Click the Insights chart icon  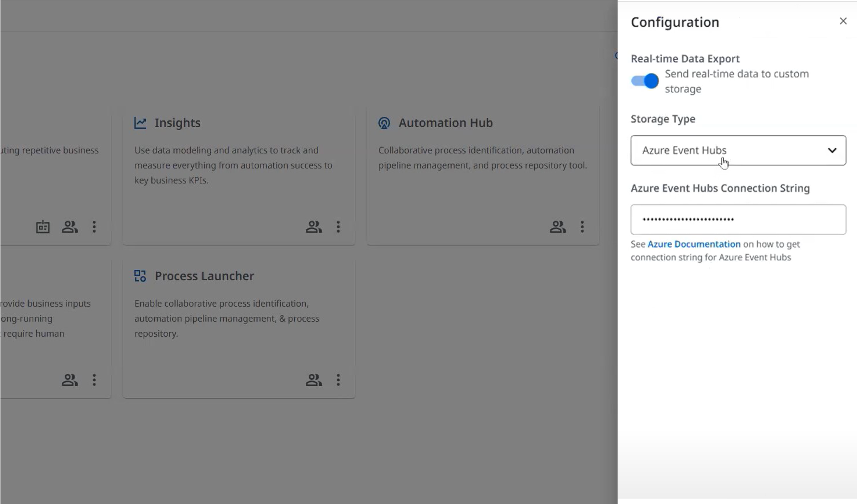(x=140, y=123)
